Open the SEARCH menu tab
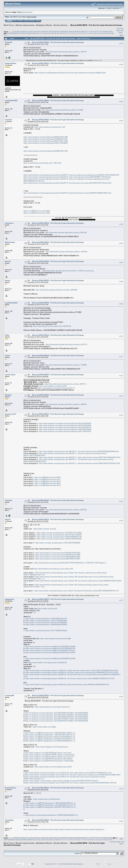128x868 pixels. (x=20, y=21)
